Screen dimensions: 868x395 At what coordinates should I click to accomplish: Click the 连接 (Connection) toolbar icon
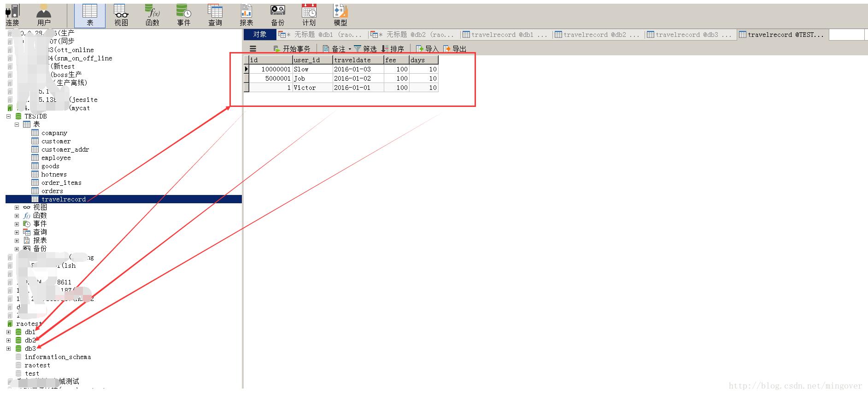point(12,15)
